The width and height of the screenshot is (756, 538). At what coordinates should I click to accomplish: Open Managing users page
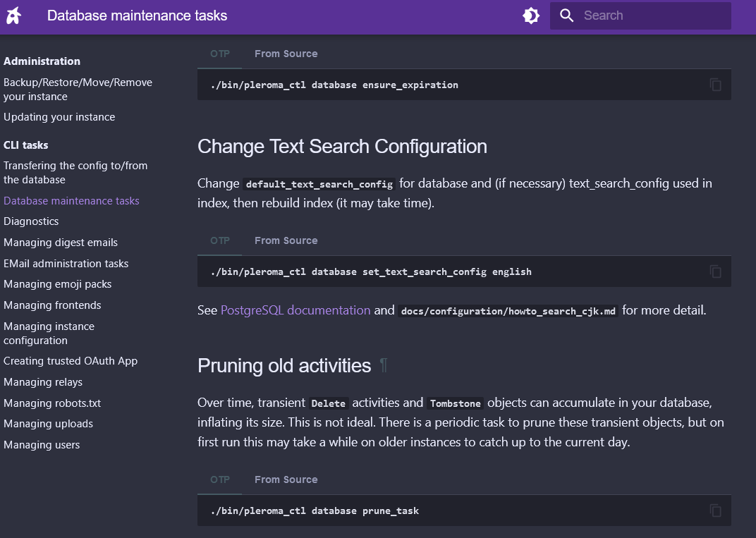42,445
